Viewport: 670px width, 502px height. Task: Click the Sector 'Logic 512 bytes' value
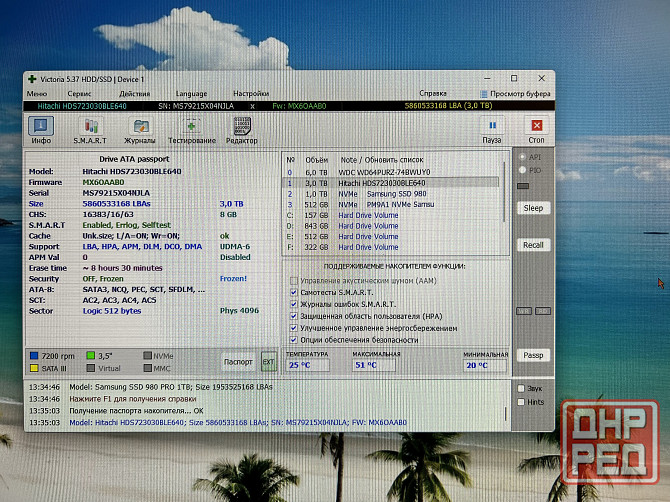(x=112, y=311)
